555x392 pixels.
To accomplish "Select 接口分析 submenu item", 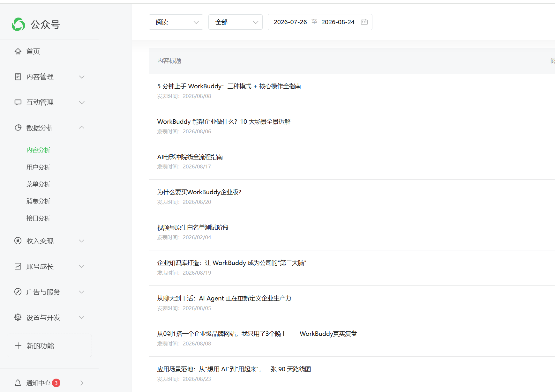I will pyautogui.click(x=38, y=218).
